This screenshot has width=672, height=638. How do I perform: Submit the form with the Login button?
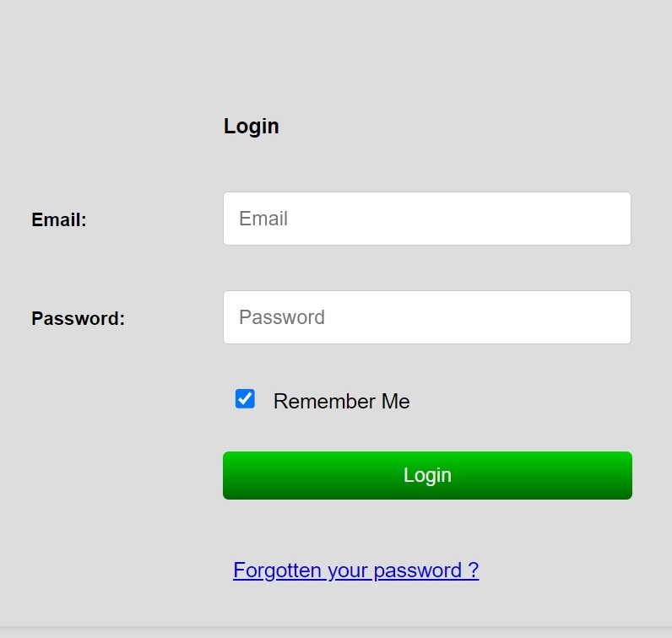pyautogui.click(x=427, y=475)
